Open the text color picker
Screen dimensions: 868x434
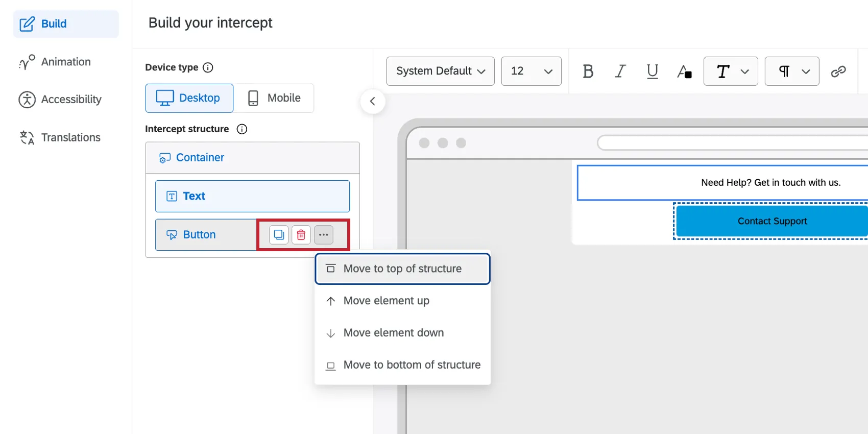[684, 71]
